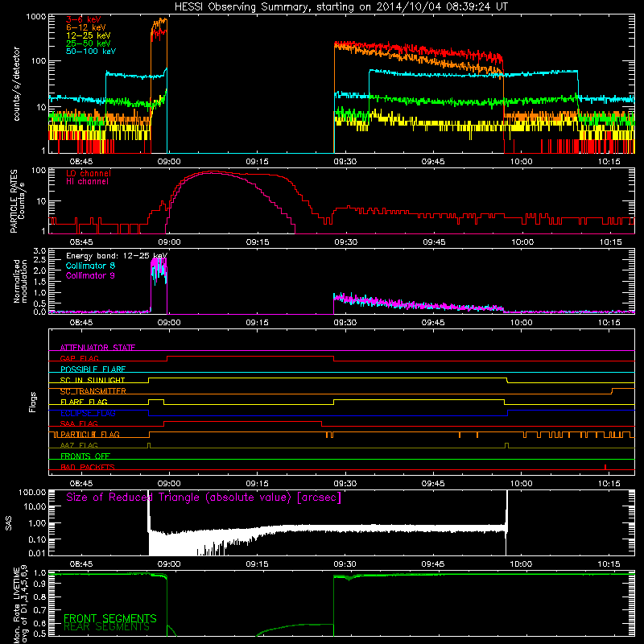Select the "25-50 keV" legend entry

(88, 43)
